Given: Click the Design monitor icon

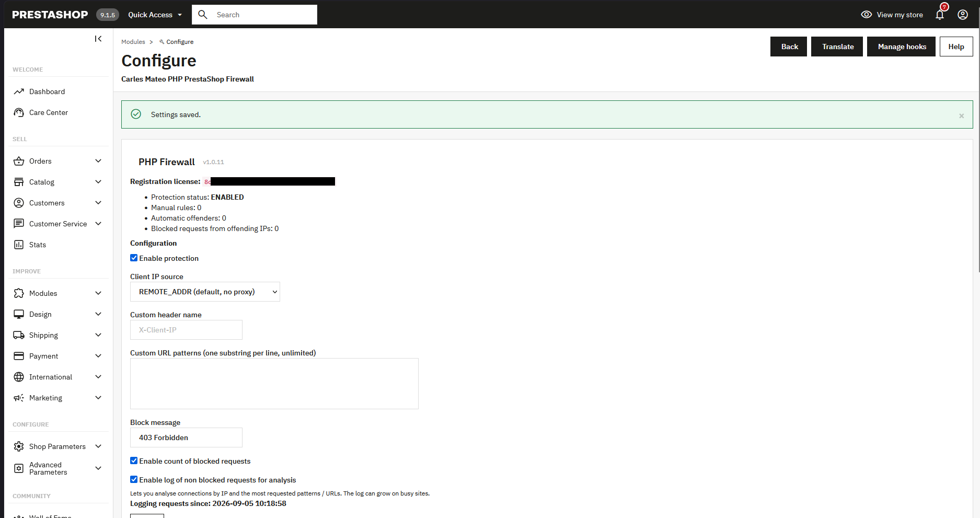Looking at the screenshot, I should click(x=19, y=314).
